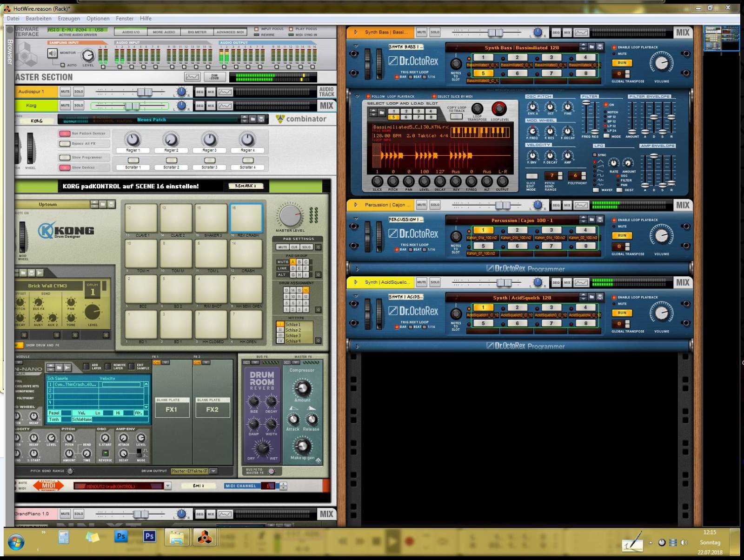Open patch browser folder icon on Combinator

click(253, 120)
